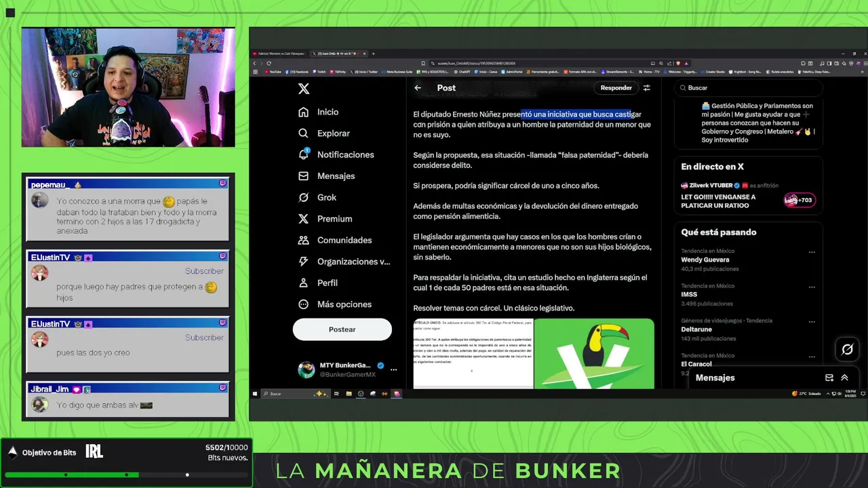This screenshot has width=868, height=488.
Task: Click the Comunidades people icon
Action: [304, 240]
